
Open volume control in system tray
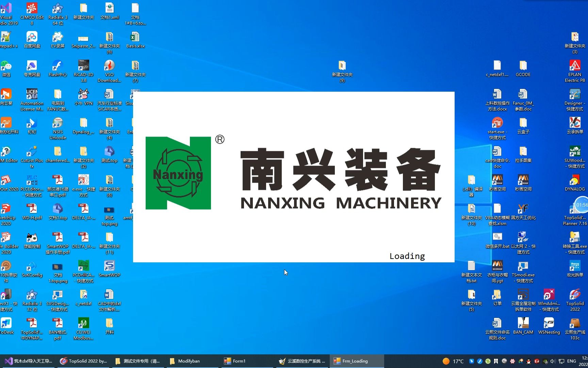pos(553,361)
